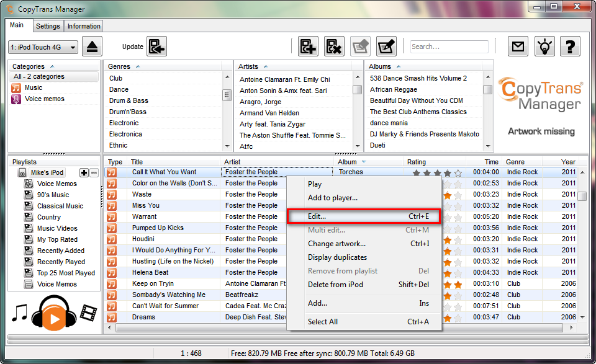Click the music type icon for Waste
596x364 pixels.
point(111,194)
